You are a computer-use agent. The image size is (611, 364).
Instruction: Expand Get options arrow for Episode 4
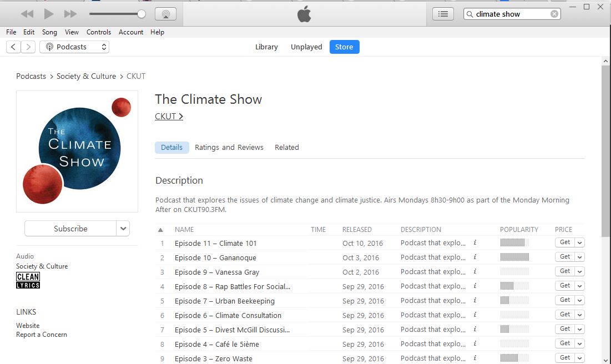[x=580, y=343]
